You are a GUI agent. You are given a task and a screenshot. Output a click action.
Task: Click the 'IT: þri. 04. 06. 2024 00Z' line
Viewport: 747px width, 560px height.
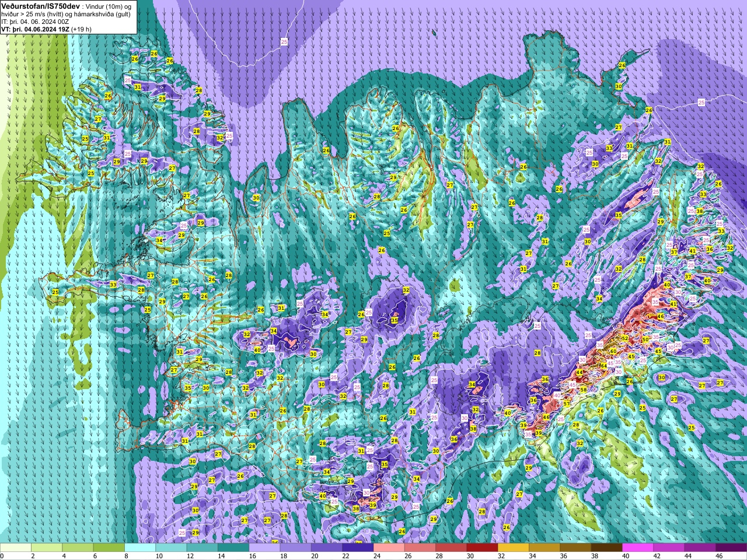click(x=34, y=21)
